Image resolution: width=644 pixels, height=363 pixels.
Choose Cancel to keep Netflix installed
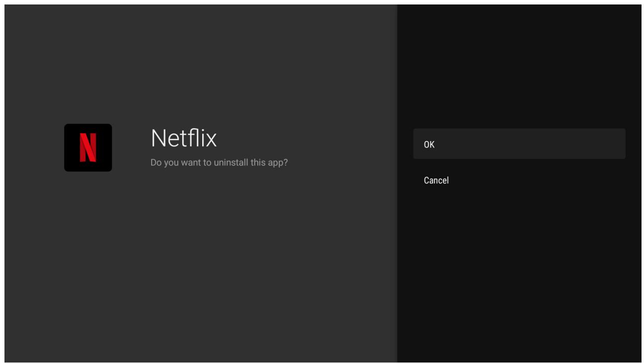click(519, 180)
